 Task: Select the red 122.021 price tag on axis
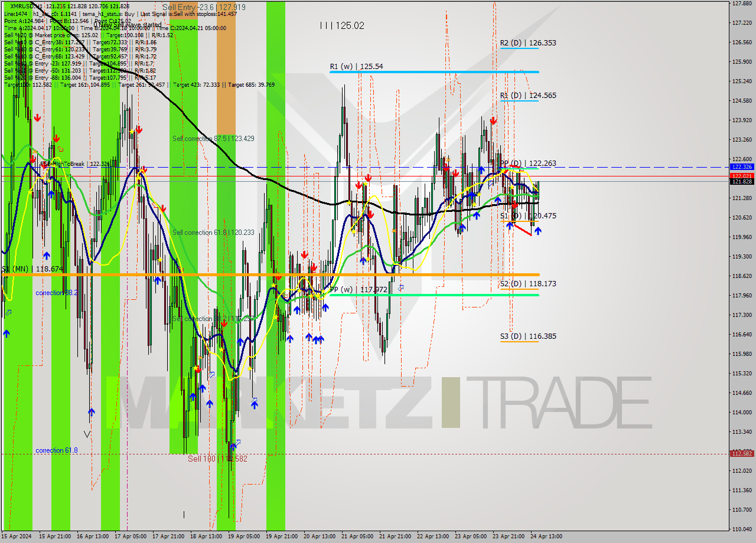(742, 176)
